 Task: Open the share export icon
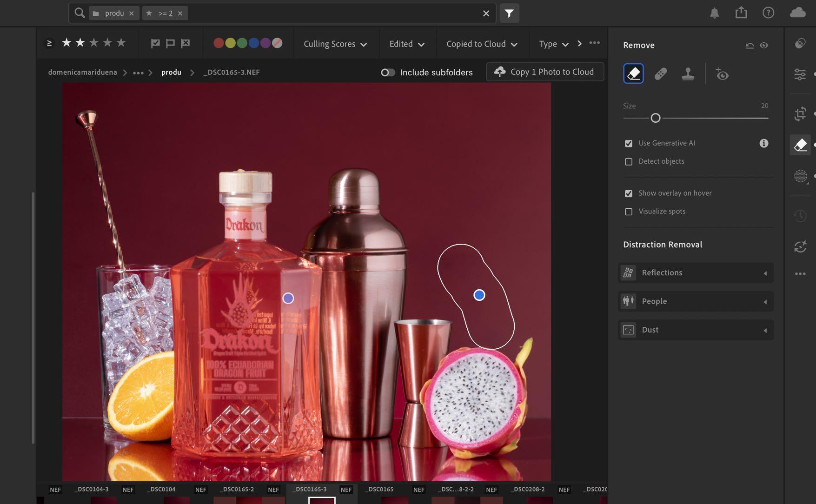click(x=741, y=13)
